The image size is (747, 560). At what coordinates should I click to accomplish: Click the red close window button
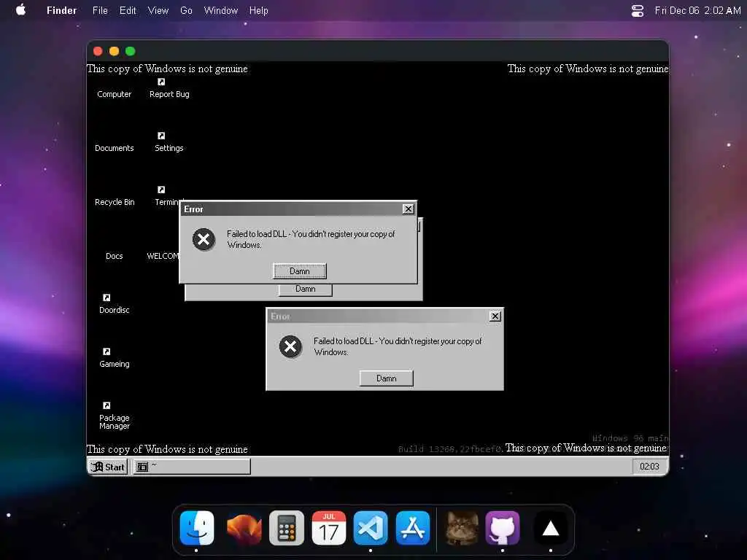[x=98, y=51]
